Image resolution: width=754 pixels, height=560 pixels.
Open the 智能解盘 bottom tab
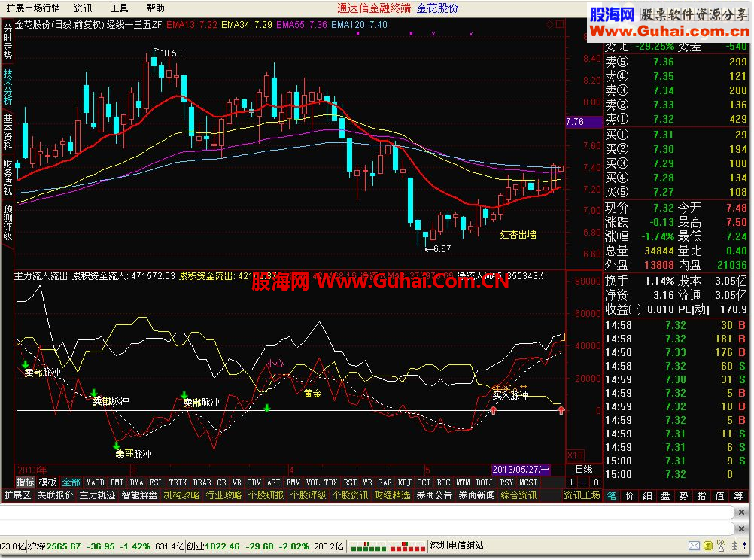pos(139,495)
